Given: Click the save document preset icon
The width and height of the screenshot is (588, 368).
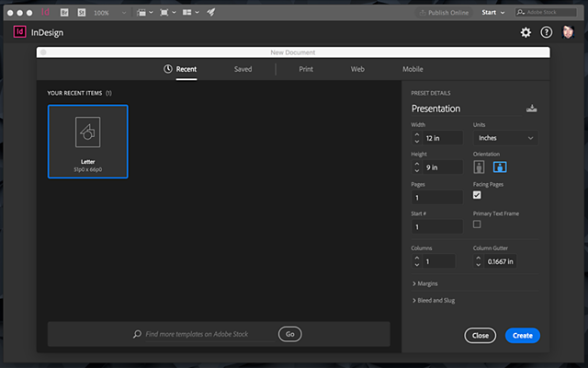Looking at the screenshot, I should point(531,109).
